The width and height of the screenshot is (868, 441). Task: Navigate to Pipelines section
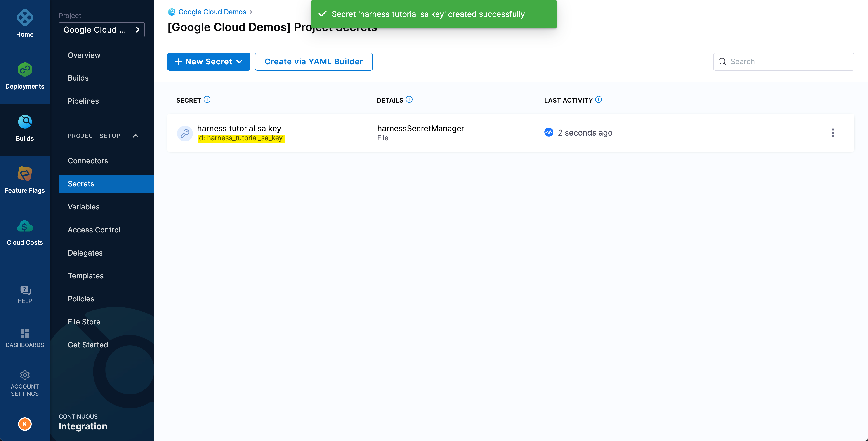tap(83, 101)
